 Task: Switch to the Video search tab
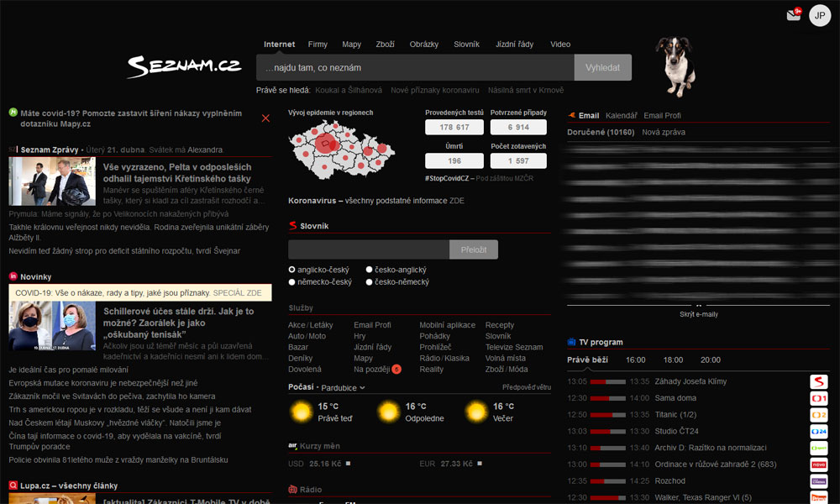pyautogui.click(x=560, y=44)
